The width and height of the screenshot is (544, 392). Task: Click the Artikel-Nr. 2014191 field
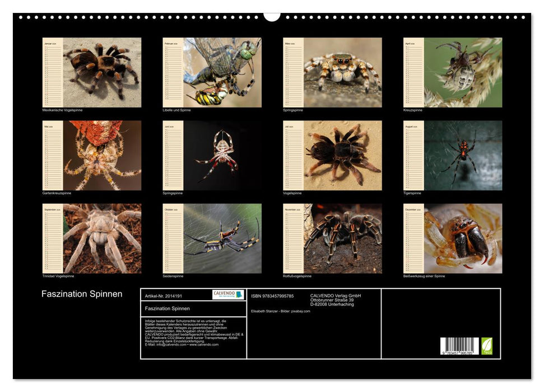(163, 295)
